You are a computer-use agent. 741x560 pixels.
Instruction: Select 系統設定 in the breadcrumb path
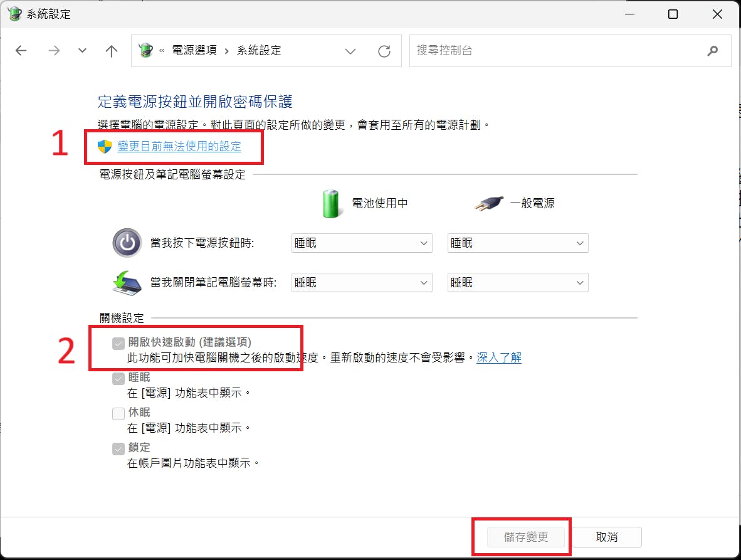click(259, 50)
